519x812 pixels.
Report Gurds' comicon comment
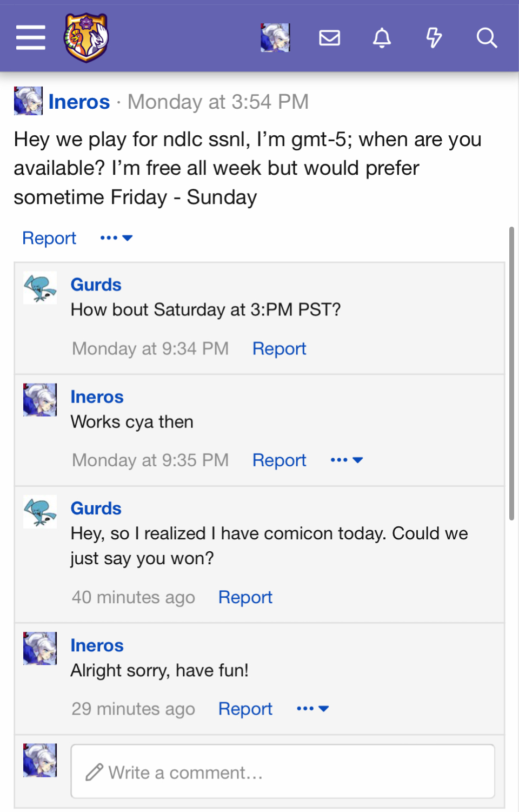(x=245, y=597)
